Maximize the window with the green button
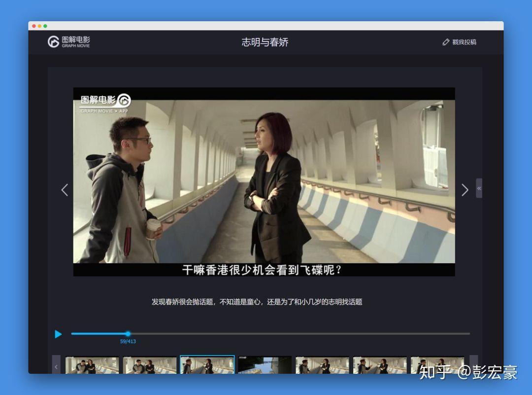Image resolution: width=532 pixels, height=395 pixels. pos(45,26)
